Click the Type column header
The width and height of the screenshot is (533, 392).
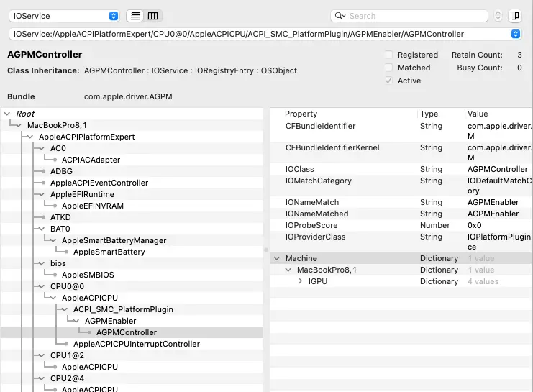429,114
